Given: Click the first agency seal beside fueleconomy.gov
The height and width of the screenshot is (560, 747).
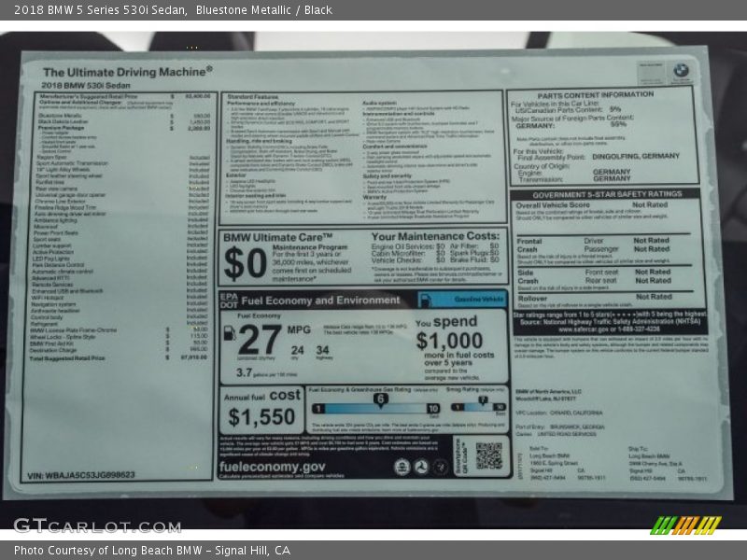Looking at the screenshot, I should 402,468.
